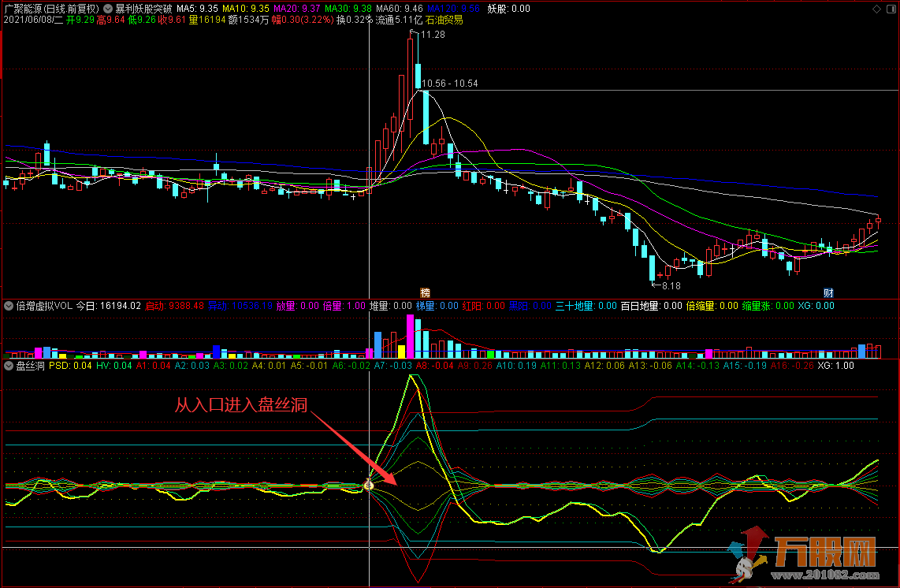This screenshot has height=588, width=900.
Task: Select the MA10: 9.35 label
Action: (246, 9)
